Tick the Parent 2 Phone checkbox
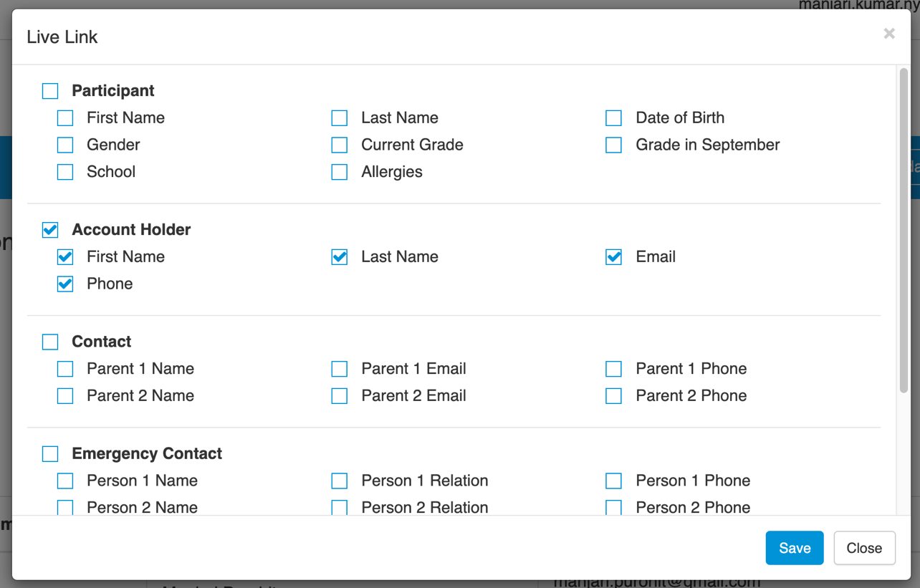 (614, 396)
